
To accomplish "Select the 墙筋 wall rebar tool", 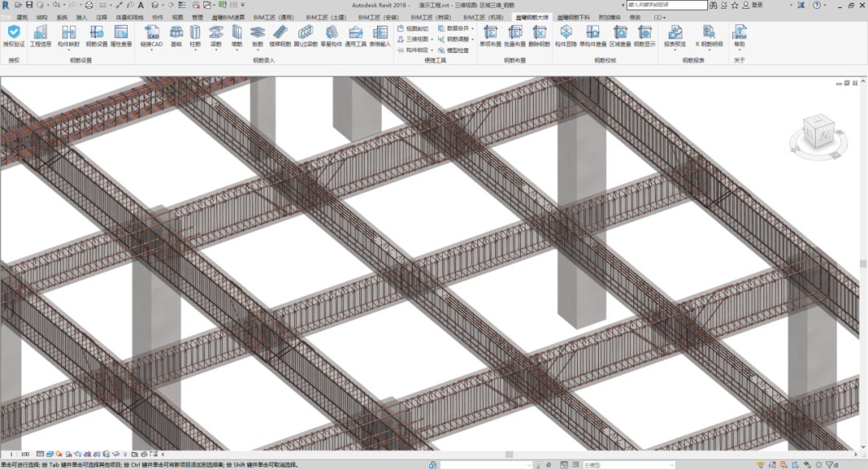I will [237, 36].
